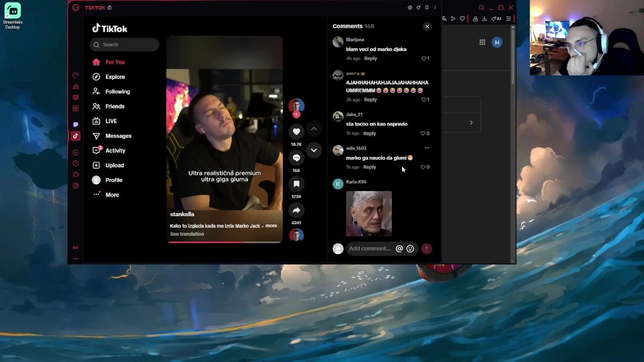
Task: Like the video heart button
Action: pos(296,132)
